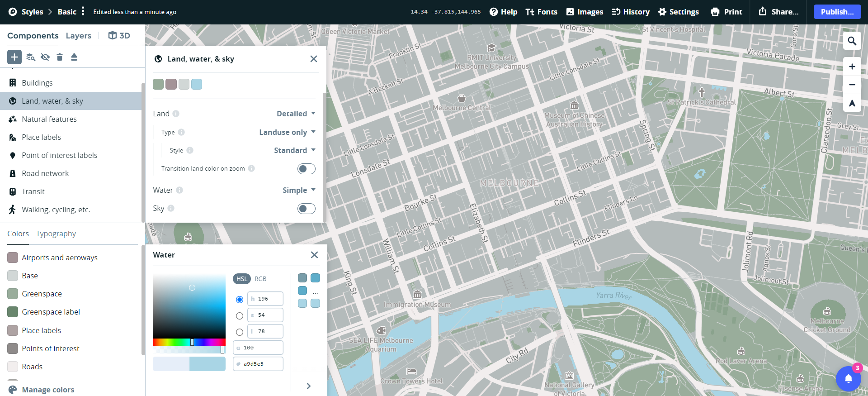Expand the Type Landuse only dropdown
The width and height of the screenshot is (868, 396).
click(x=287, y=132)
